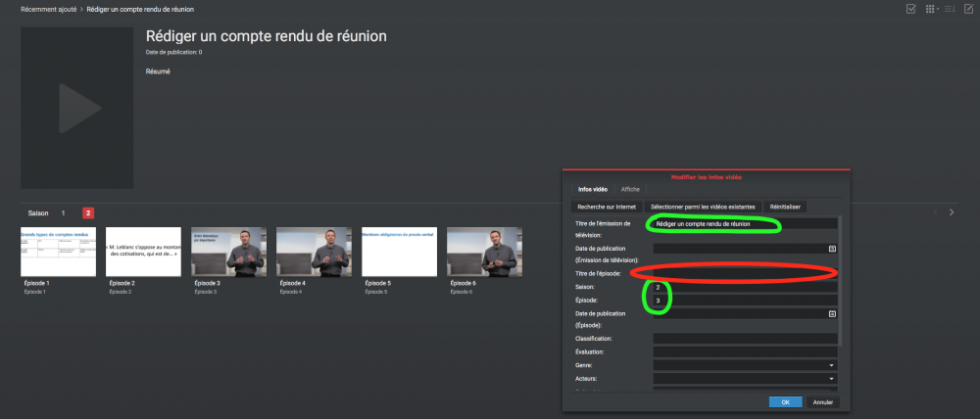Screen dimensions: 980x419
Task: Click previous arrow of episode carousel
Action: (936, 212)
